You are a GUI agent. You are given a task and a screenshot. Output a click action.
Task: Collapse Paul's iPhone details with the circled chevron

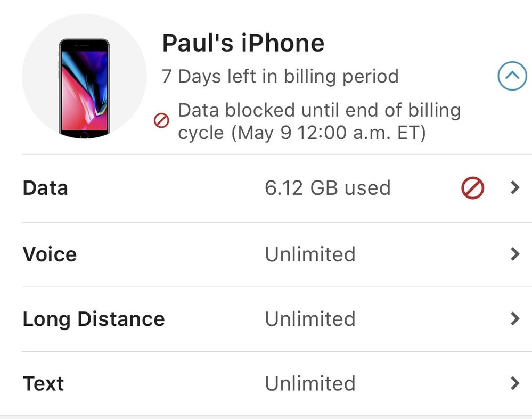tap(511, 76)
